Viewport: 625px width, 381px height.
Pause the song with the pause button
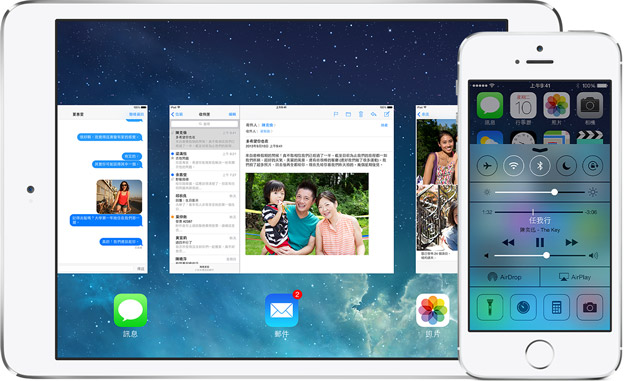pyautogui.click(x=540, y=242)
